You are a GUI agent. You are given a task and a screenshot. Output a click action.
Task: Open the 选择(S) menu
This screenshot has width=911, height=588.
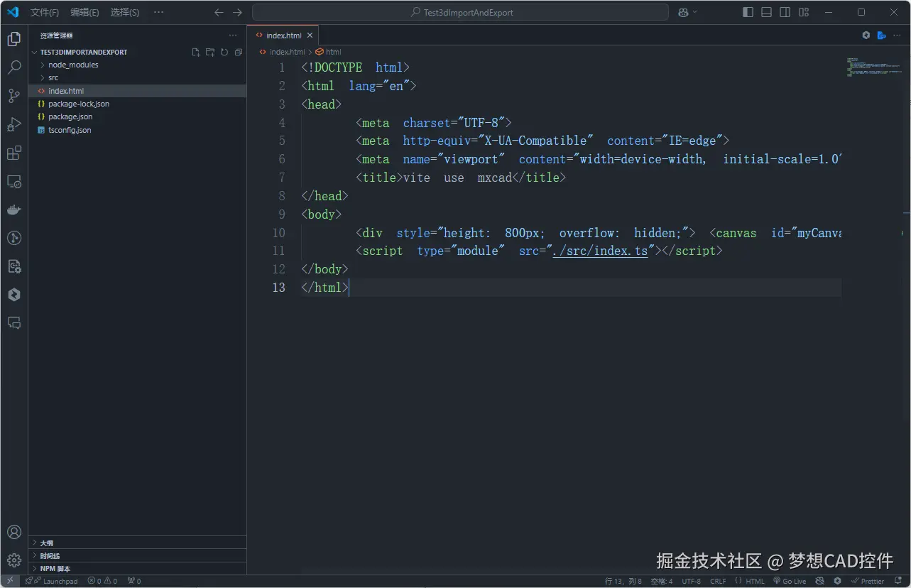(x=125, y=12)
